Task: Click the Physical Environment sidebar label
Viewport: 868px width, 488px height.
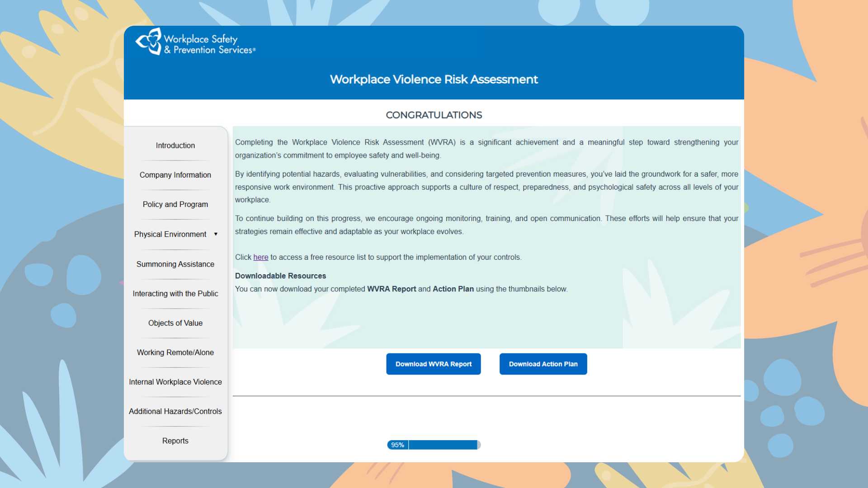Action: point(170,234)
